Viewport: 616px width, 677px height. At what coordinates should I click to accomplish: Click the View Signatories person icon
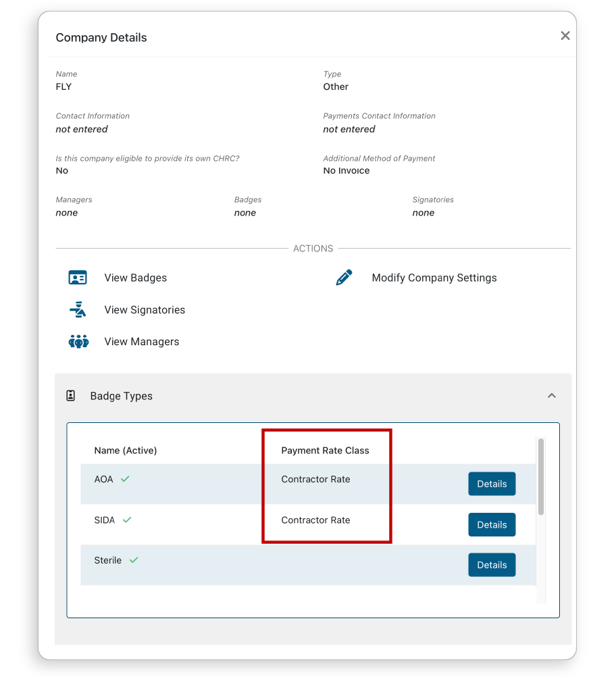pos(78,309)
